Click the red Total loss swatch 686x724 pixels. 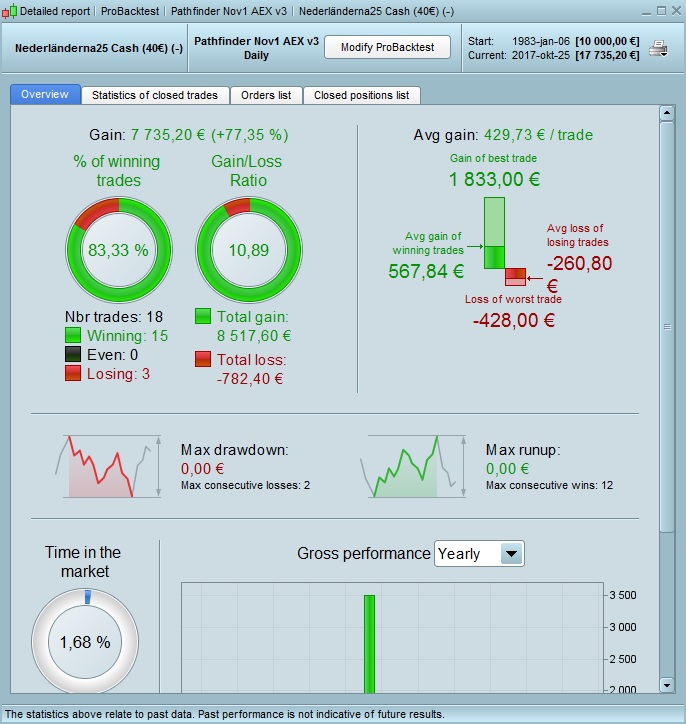pyautogui.click(x=203, y=359)
